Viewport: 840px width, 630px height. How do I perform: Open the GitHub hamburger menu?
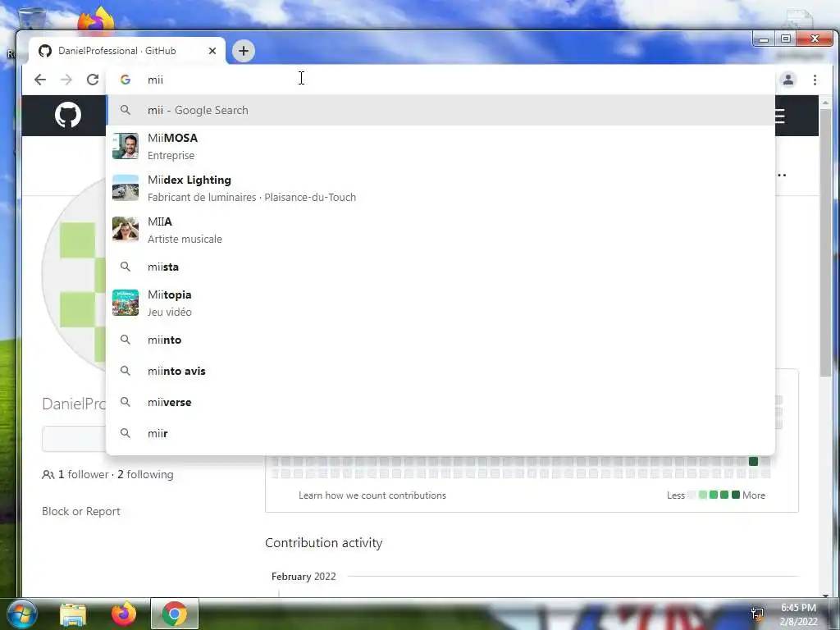(779, 116)
